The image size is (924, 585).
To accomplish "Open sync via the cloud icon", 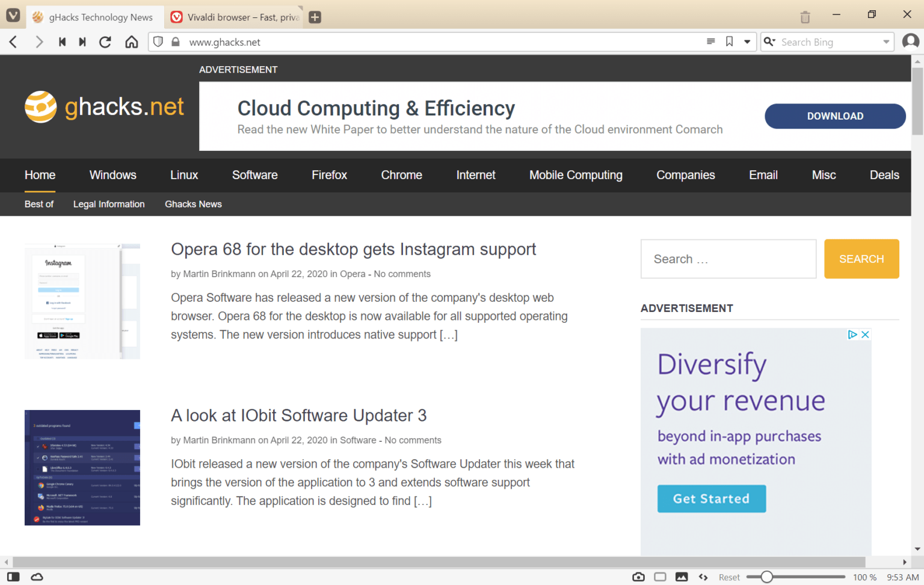I will (x=37, y=577).
